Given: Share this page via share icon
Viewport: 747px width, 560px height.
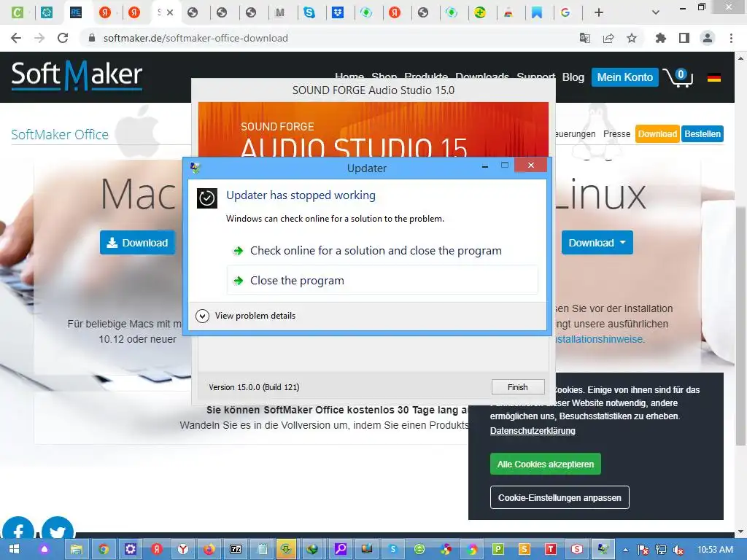Looking at the screenshot, I should (608, 38).
